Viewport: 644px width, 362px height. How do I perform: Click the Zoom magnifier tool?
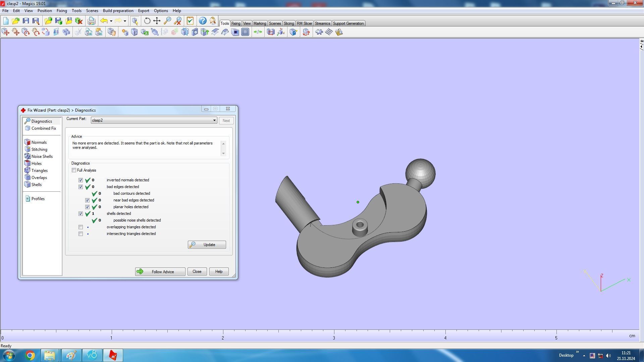click(167, 21)
